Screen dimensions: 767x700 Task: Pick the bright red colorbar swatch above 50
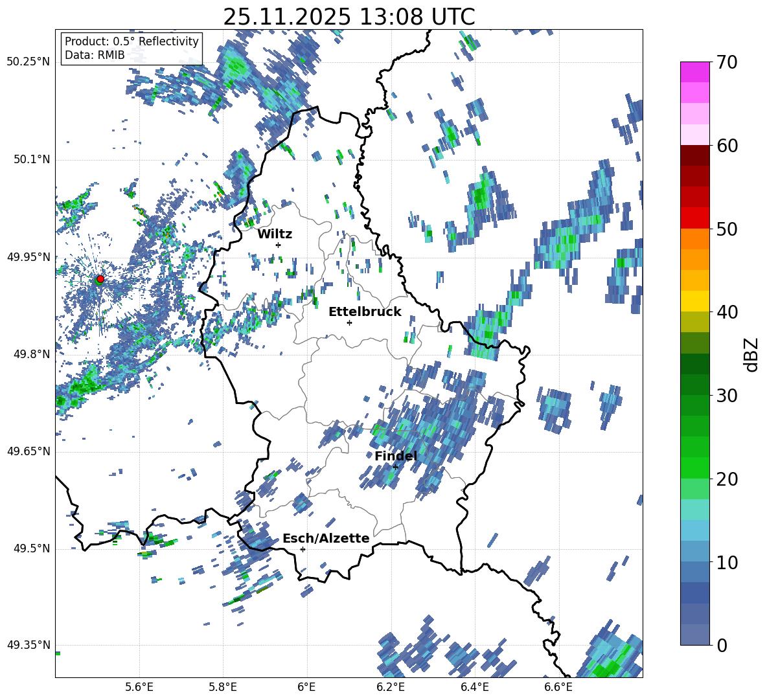pyautogui.click(x=694, y=218)
